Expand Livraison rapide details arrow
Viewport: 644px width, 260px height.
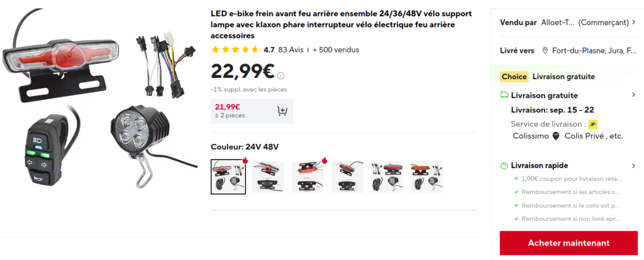coord(633,166)
